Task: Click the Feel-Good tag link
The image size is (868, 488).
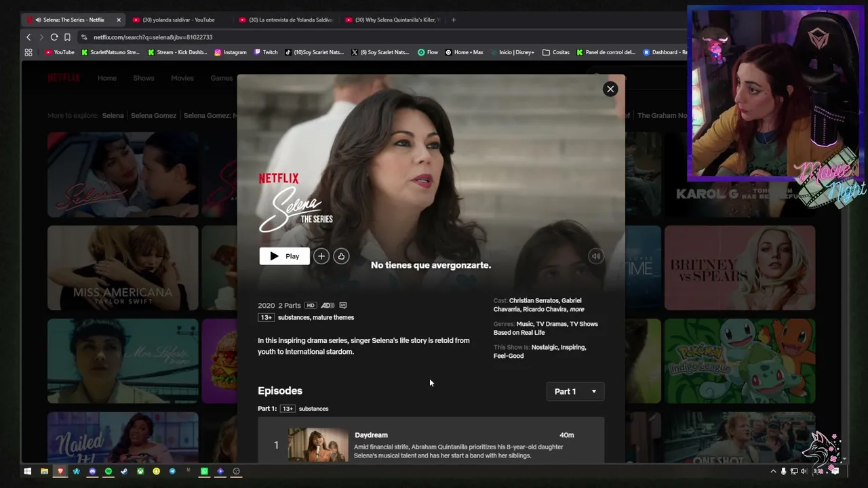Action: 509,356
